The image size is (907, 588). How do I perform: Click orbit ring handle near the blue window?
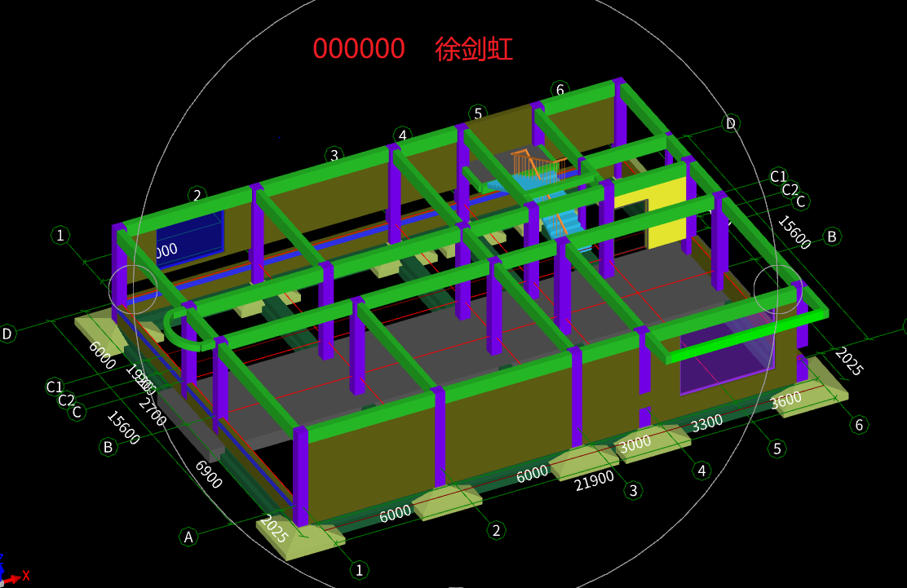133,290
